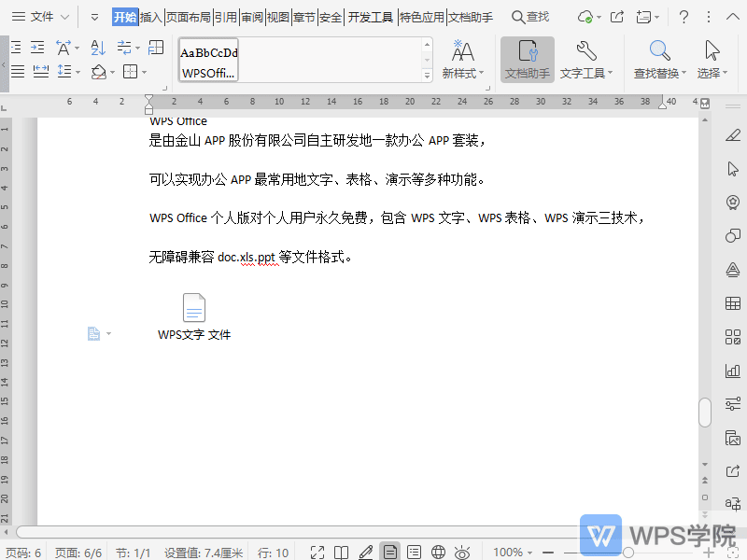Open the line spacing dropdown arrow
This screenshot has width=747, height=560.
click(78, 72)
